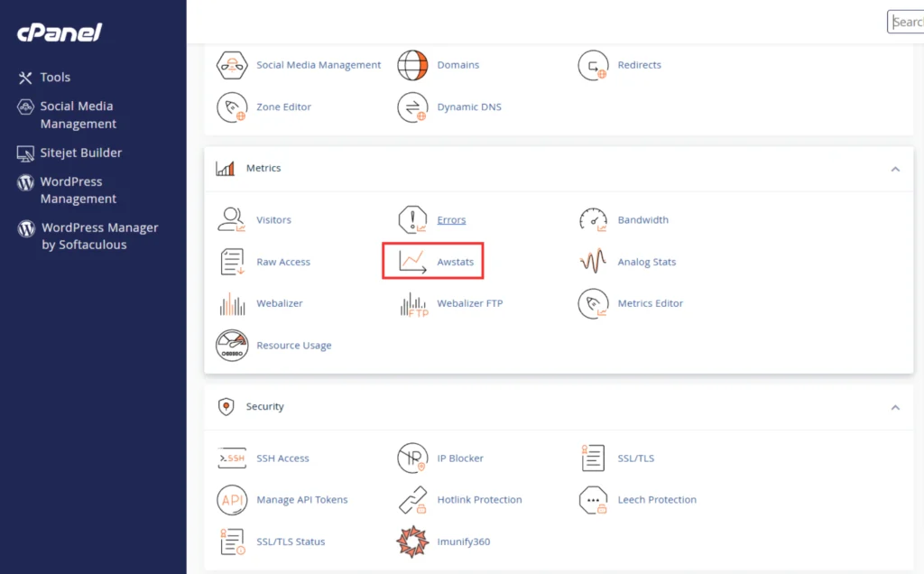Click the Resource Usage link

click(293, 346)
